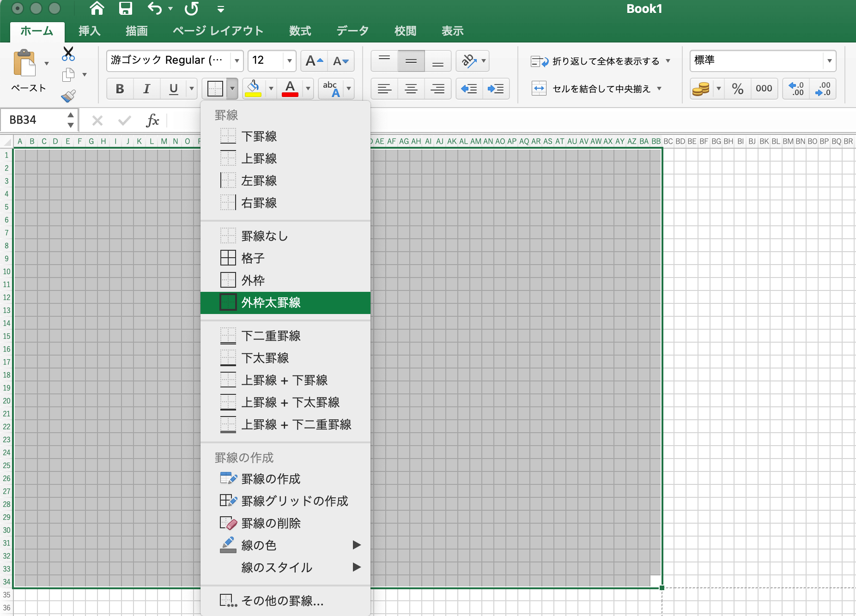Decrease font size button
Viewport: 856px width, 616px height.
[341, 61]
